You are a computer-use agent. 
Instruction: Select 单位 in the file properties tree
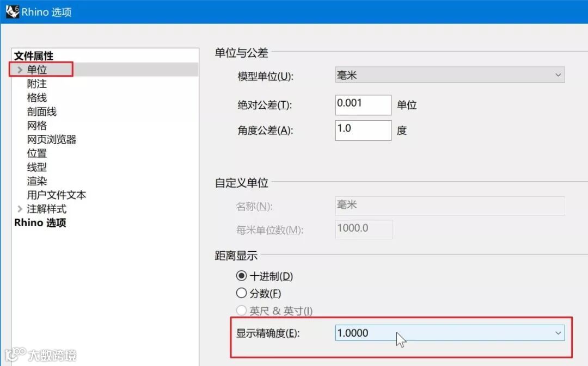pos(37,70)
